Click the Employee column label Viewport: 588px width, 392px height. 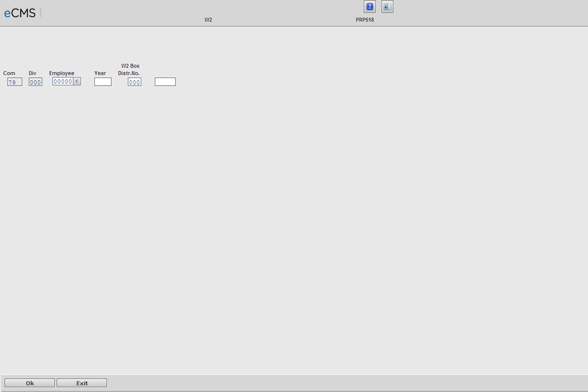click(x=62, y=73)
